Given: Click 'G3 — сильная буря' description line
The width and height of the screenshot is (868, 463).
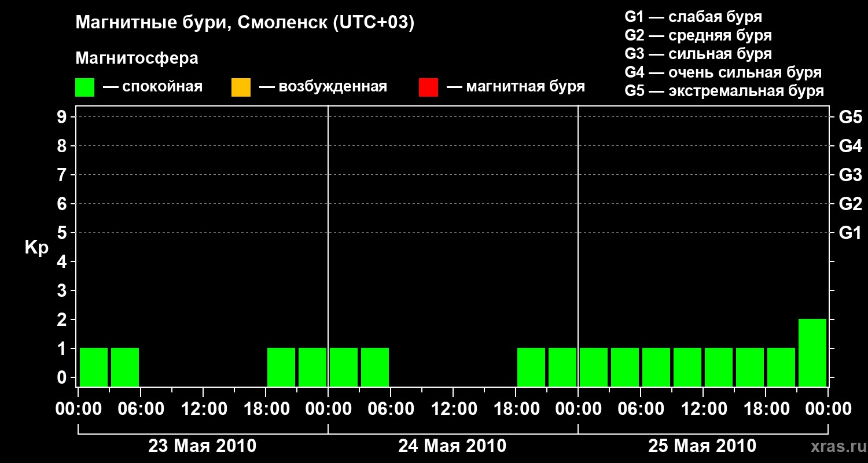Looking at the screenshot, I should 698,54.
